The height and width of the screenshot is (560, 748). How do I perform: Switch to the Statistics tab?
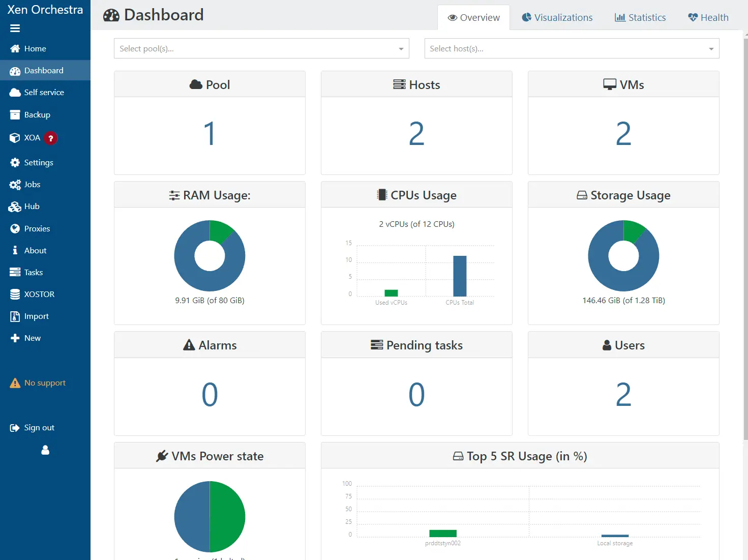(x=640, y=17)
